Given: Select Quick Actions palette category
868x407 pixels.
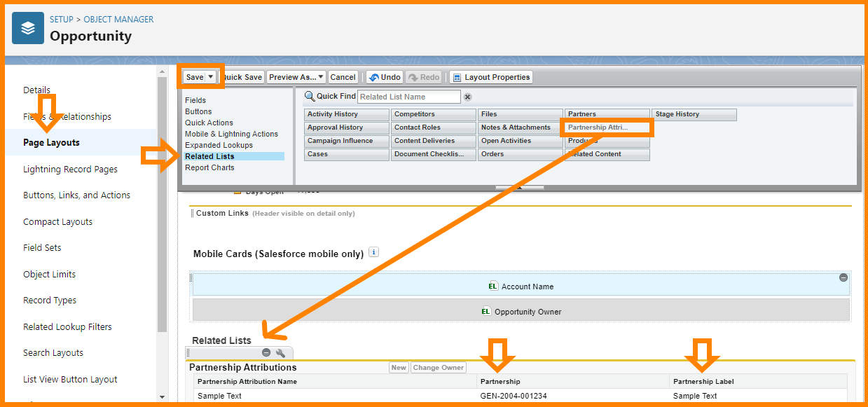Looking at the screenshot, I should click(x=209, y=123).
